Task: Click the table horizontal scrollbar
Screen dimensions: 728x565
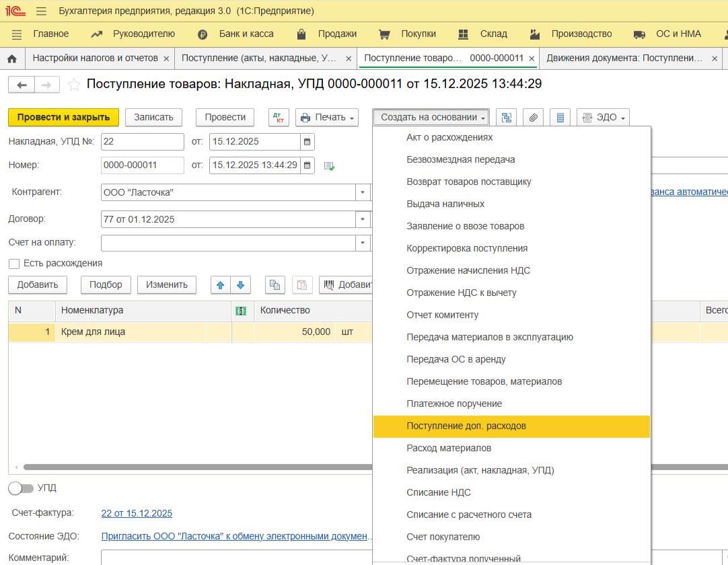Action: 195,467
